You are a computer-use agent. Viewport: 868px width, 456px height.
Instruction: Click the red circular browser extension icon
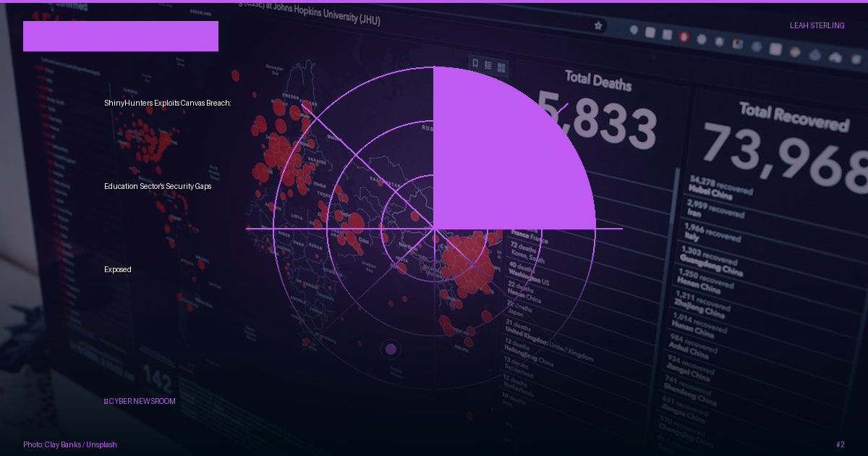click(684, 36)
